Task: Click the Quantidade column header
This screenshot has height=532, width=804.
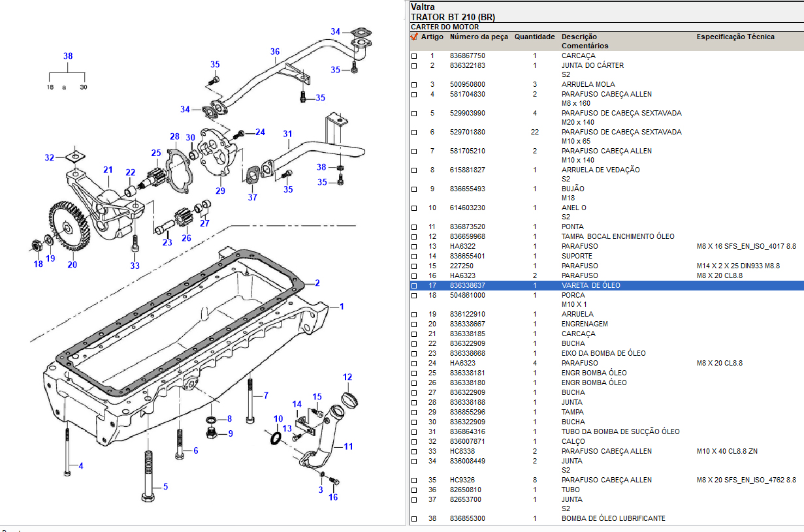Action: (x=534, y=37)
